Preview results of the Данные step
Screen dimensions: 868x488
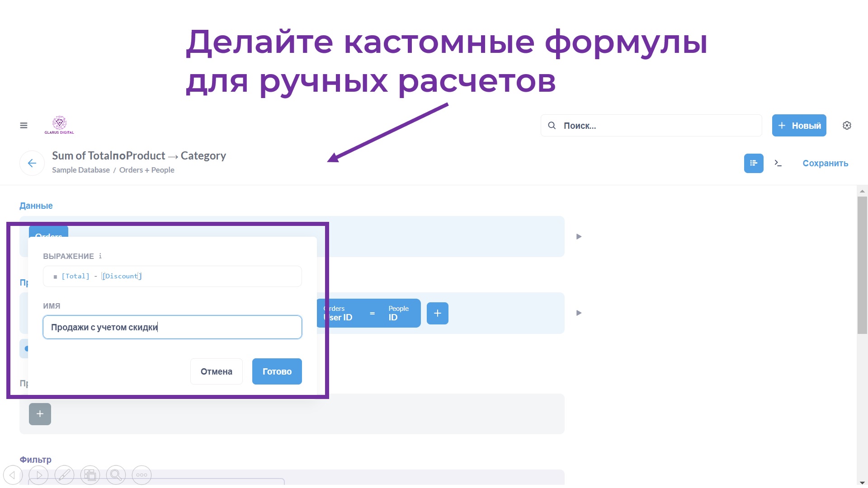(579, 236)
